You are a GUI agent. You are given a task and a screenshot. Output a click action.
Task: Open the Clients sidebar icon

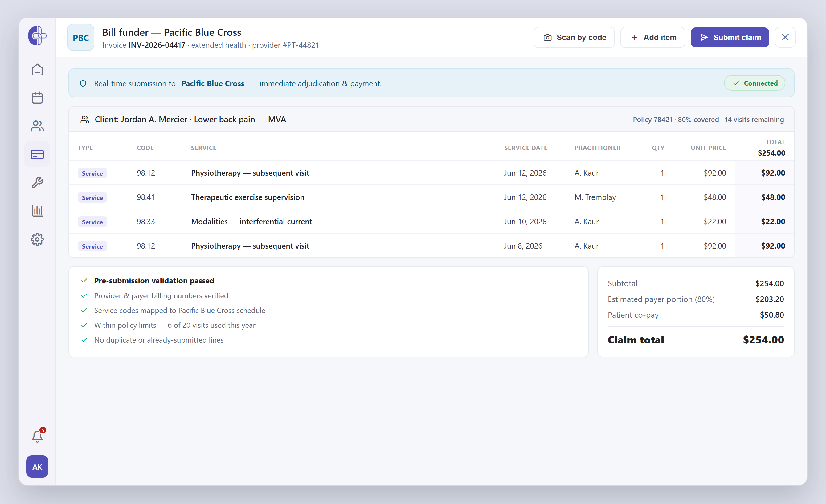tap(37, 126)
